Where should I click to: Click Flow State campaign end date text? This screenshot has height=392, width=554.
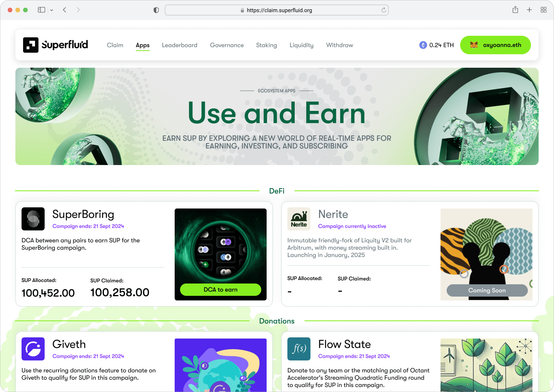click(354, 356)
